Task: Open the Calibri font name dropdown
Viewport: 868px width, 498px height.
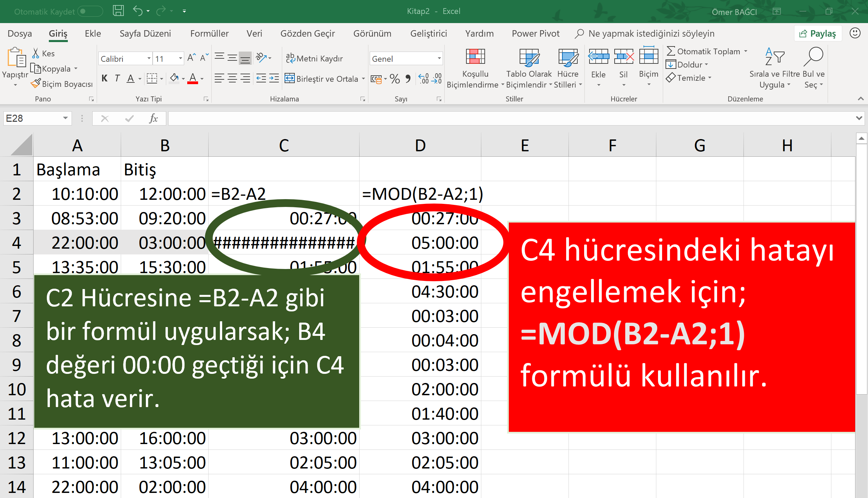Action: tap(149, 58)
